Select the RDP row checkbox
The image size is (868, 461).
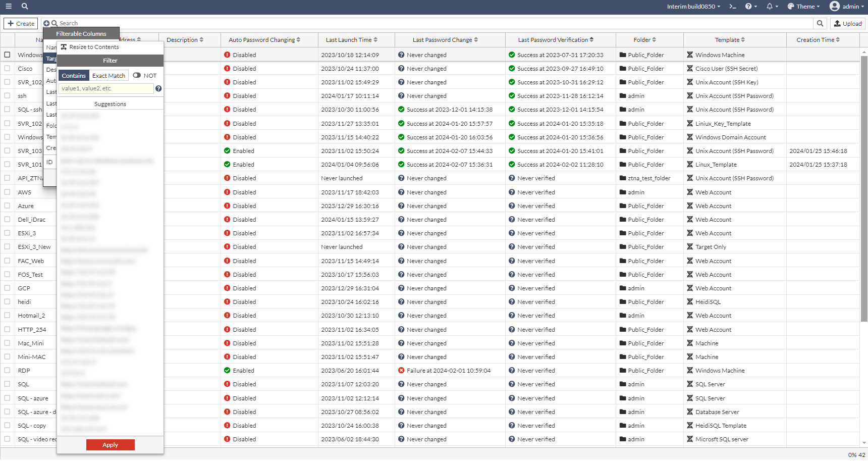[8, 370]
